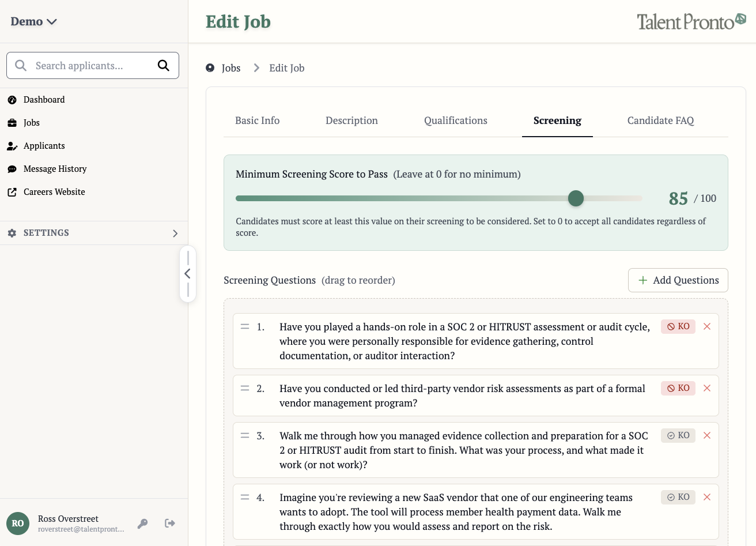Viewport: 756px width, 546px height.
Task: Go to Jobs via breadcrumb link
Action: [231, 68]
